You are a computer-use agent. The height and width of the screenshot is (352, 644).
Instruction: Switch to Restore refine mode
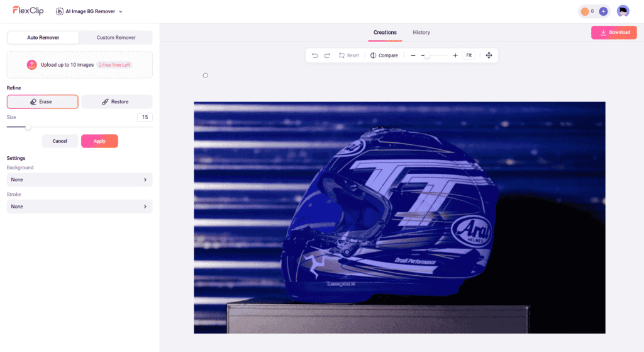coord(116,102)
